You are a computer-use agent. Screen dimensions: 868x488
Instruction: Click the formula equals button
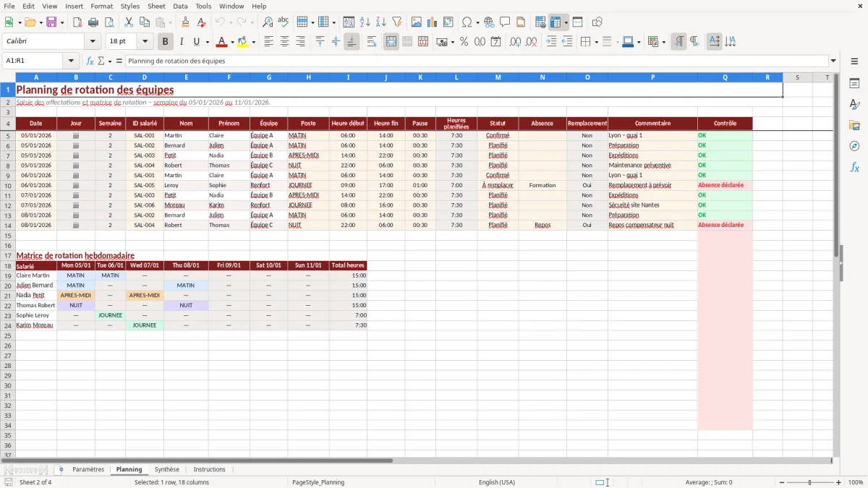click(x=119, y=61)
